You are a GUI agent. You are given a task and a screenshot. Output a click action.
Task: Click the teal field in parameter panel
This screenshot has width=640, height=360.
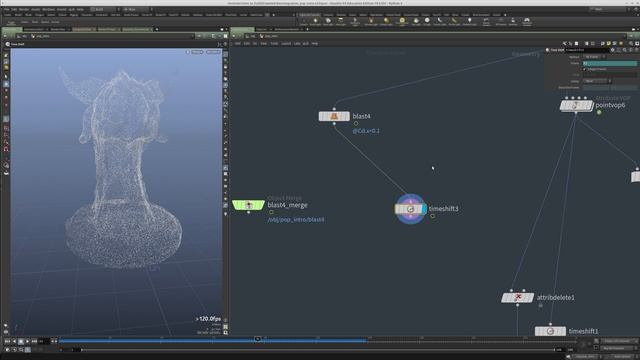pyautogui.click(x=610, y=63)
